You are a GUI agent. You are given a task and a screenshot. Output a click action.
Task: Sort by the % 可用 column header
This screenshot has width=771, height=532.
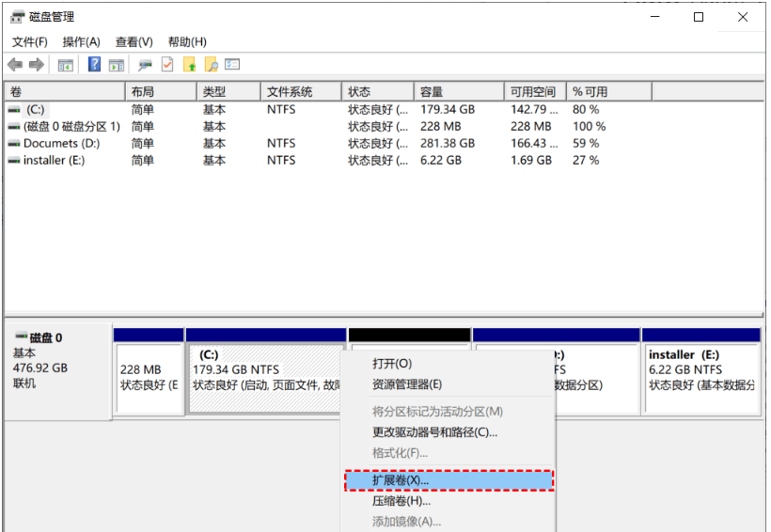point(609,92)
